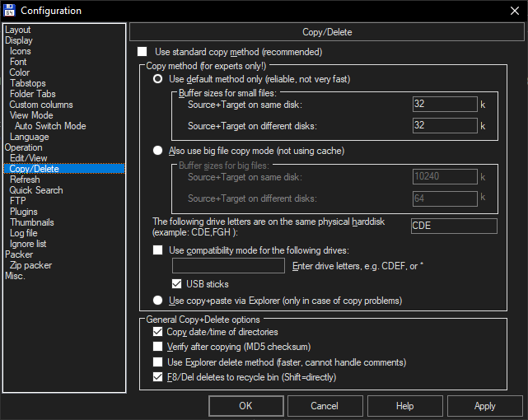This screenshot has height=420, width=528.
Task: Enable Use Explorer delete method option
Action: click(x=158, y=362)
